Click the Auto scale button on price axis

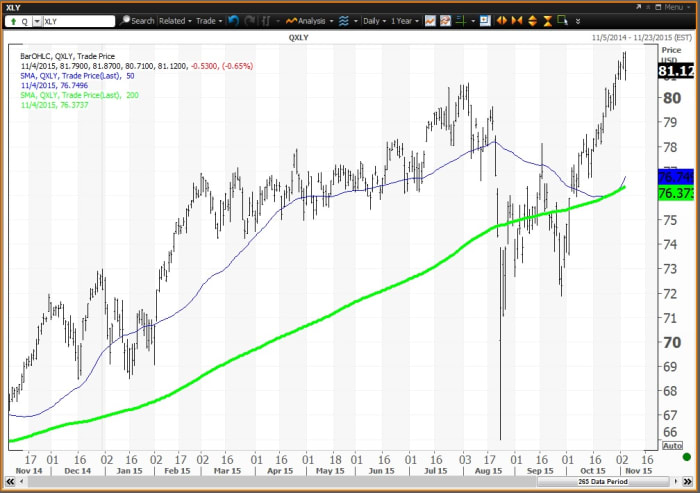[672, 446]
